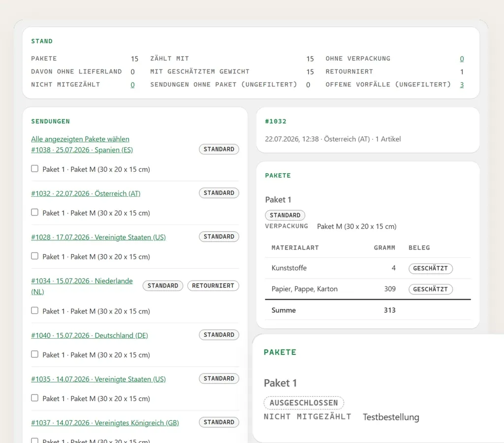The width and height of the screenshot is (504, 443).
Task: Open the 'Offene Vorfälle (ungefiltert)' count link
Action: (462, 85)
